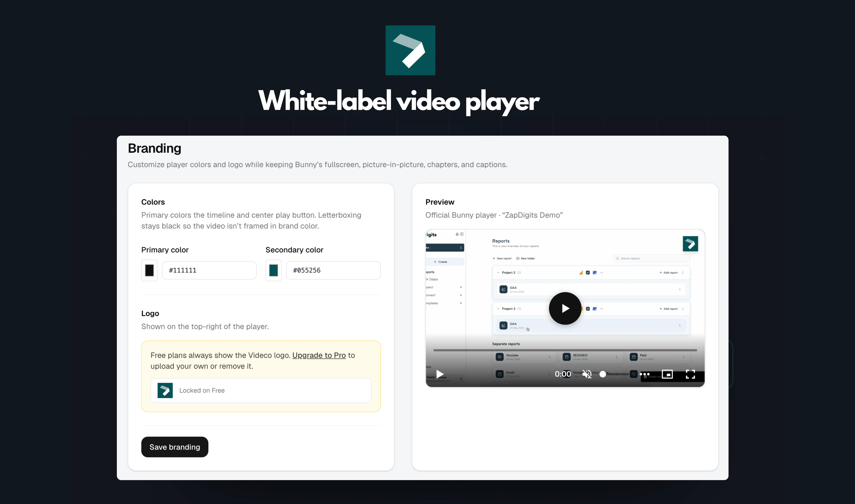Edit the #111111 primary color field

pos(209,270)
